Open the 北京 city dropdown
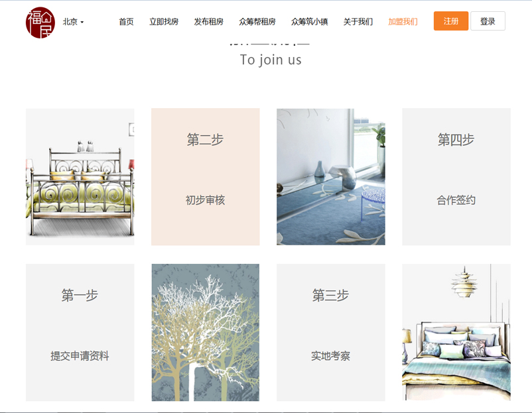Image resolution: width=532 pixels, height=413 pixels. coord(73,22)
